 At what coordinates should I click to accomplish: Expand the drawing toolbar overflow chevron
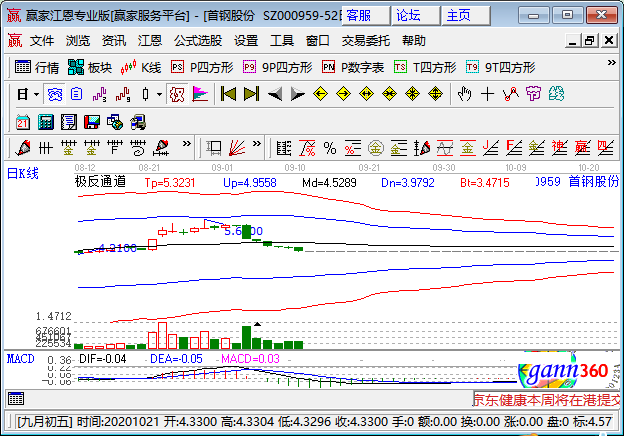[187, 144]
